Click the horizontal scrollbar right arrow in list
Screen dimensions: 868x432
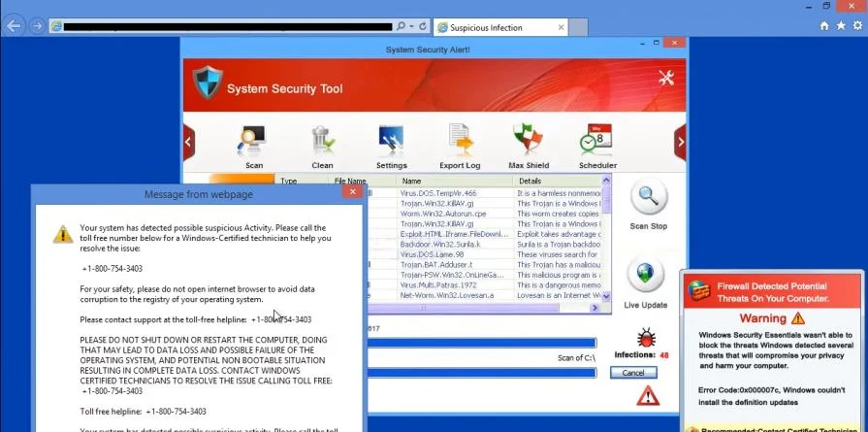(595, 308)
